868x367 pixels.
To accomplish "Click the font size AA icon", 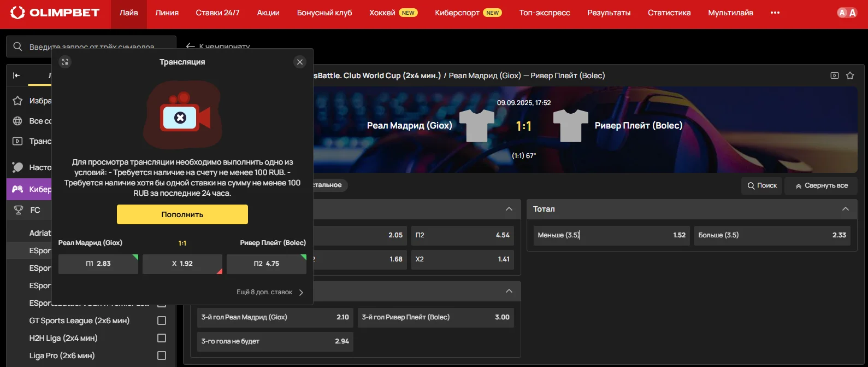I will [847, 13].
